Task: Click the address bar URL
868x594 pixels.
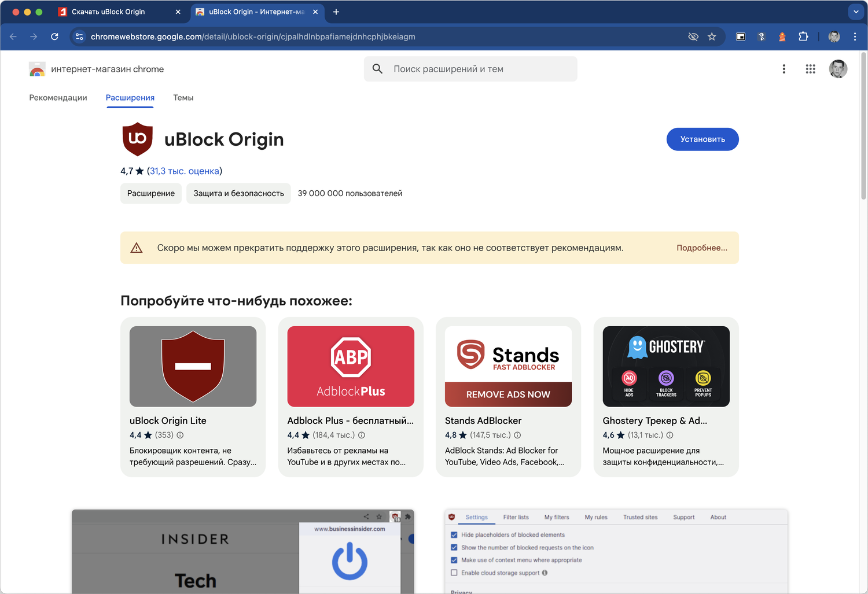Action: pos(253,36)
